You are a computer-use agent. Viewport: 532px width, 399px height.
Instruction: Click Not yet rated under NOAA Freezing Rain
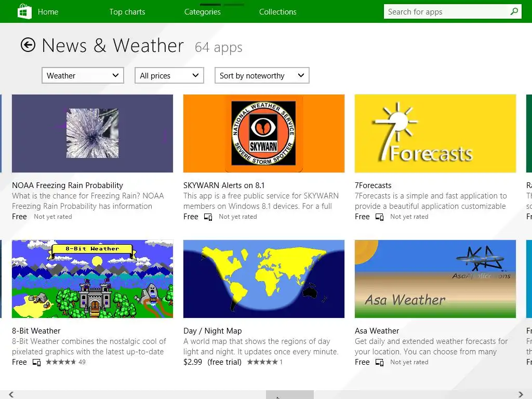pyautogui.click(x=53, y=217)
